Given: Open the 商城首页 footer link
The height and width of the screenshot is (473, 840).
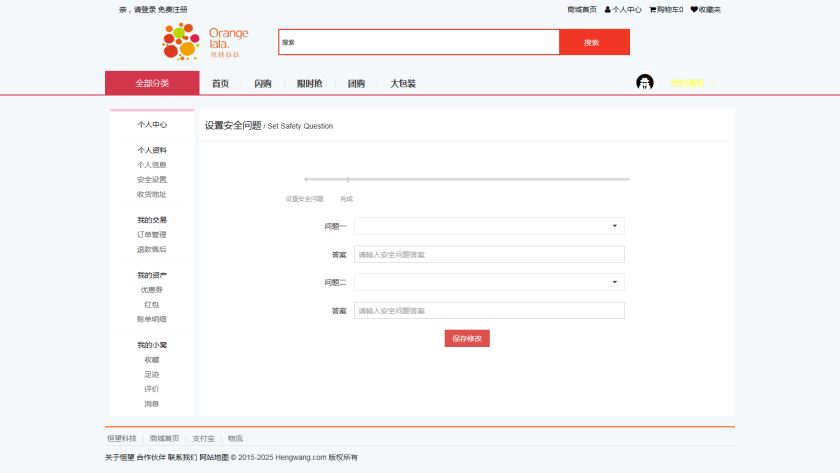Looking at the screenshot, I should click(x=164, y=438).
